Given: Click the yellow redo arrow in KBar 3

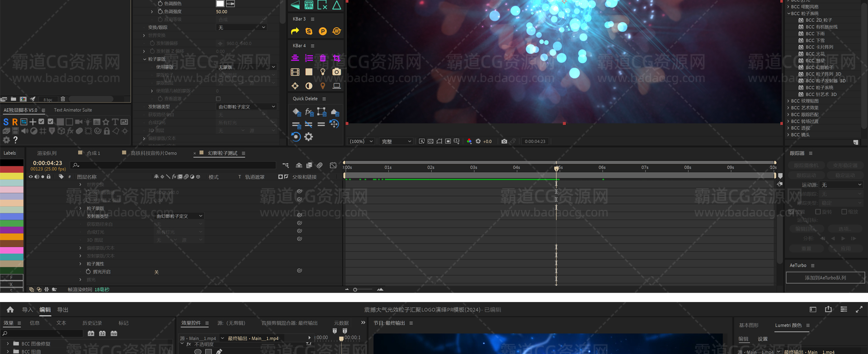Looking at the screenshot, I should (x=295, y=31).
